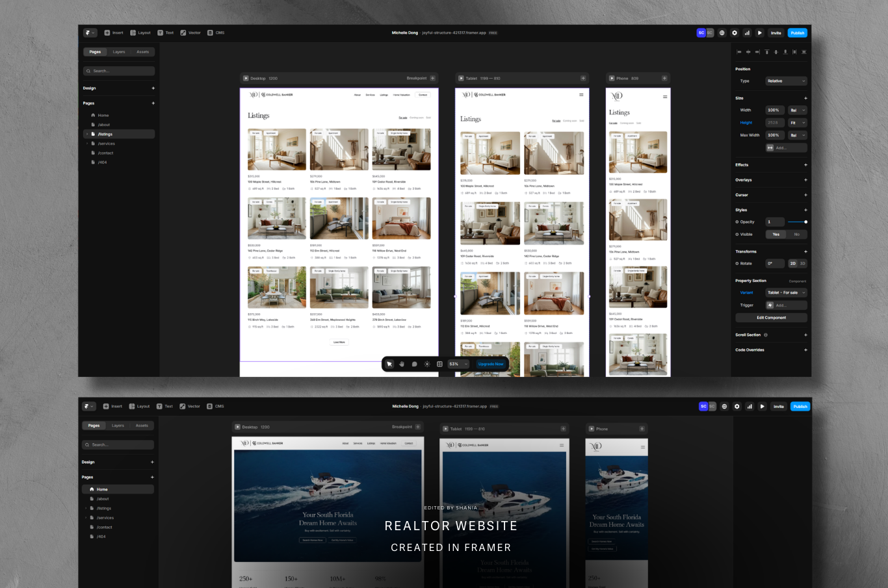This screenshot has height=588, width=888.
Task: Expand the /services page in top window
Action: tap(86, 144)
